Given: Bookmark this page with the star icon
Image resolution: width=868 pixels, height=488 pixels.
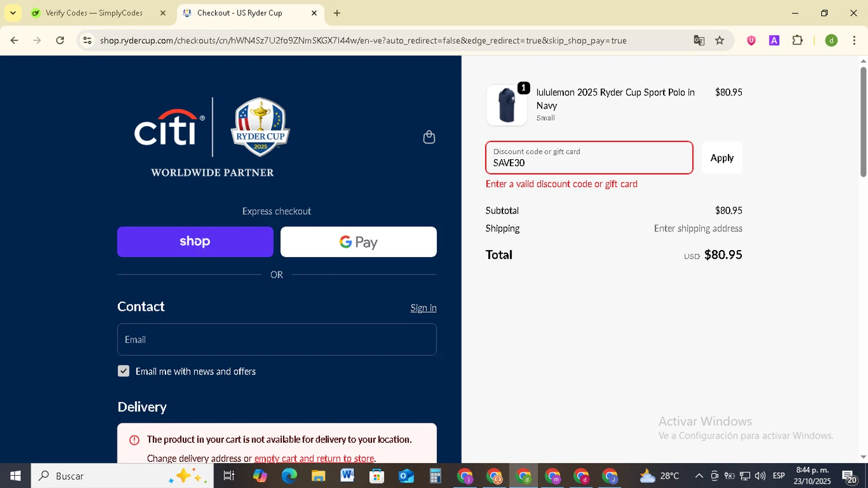Looking at the screenshot, I should pyautogui.click(x=719, y=41).
